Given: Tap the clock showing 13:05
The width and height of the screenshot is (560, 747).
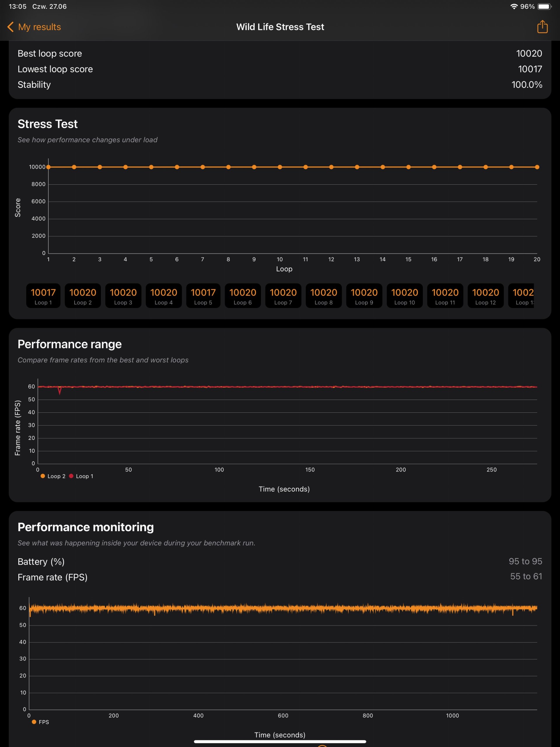Looking at the screenshot, I should pyautogui.click(x=17, y=6).
